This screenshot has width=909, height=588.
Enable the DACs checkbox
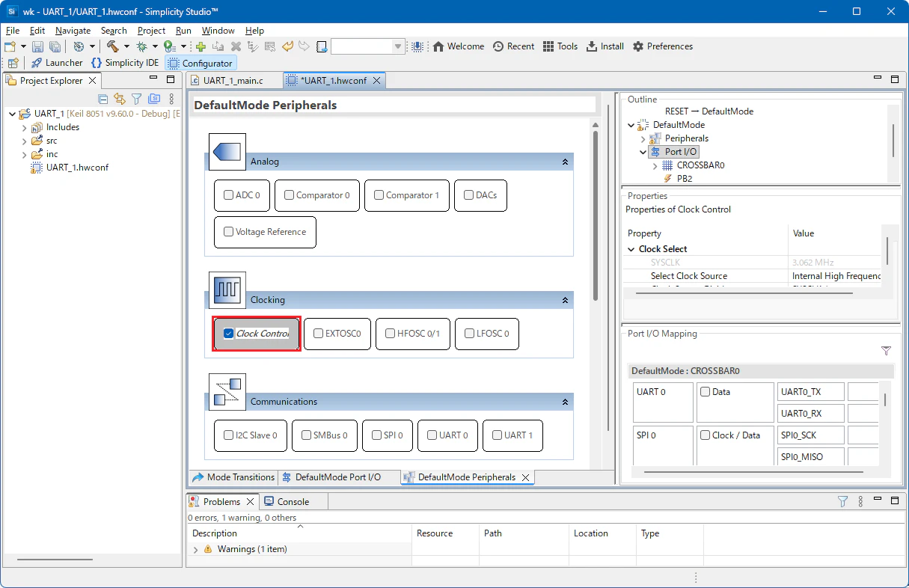tap(468, 195)
